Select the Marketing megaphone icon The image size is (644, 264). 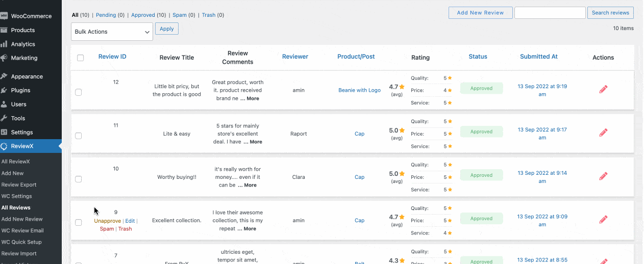pos(4,58)
